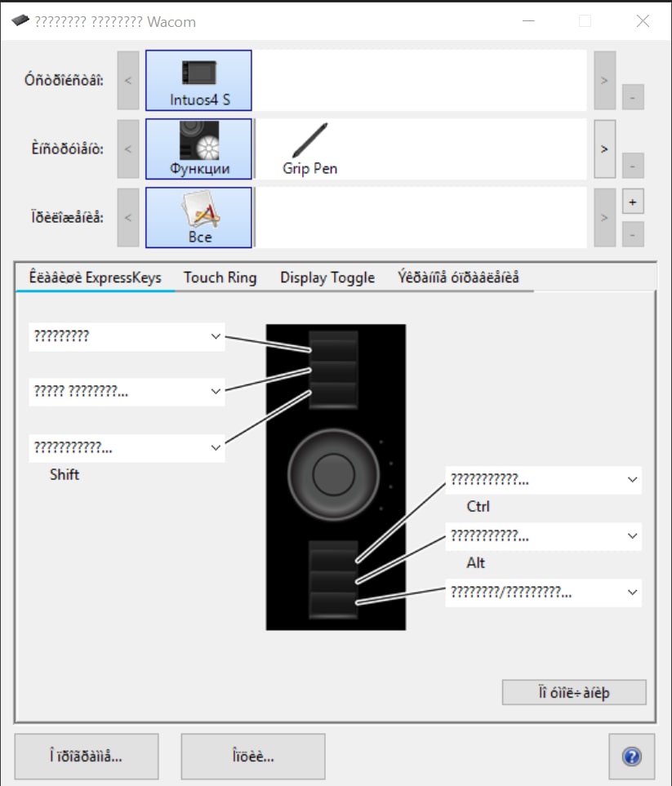The width and height of the screenshot is (672, 786).
Task: Click the Touch Ring in tablet diagram
Action: [333, 474]
